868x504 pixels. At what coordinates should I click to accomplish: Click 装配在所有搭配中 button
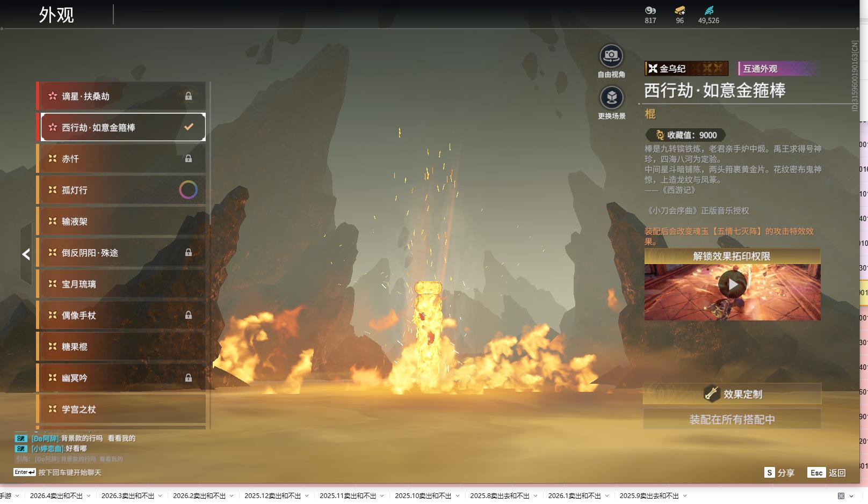[x=732, y=419]
